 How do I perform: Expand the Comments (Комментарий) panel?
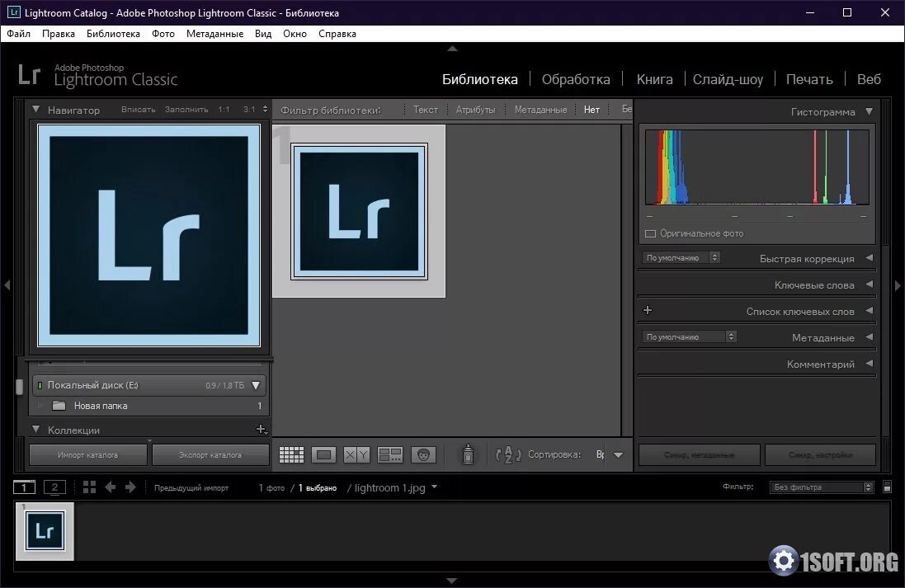pyautogui.click(x=870, y=364)
